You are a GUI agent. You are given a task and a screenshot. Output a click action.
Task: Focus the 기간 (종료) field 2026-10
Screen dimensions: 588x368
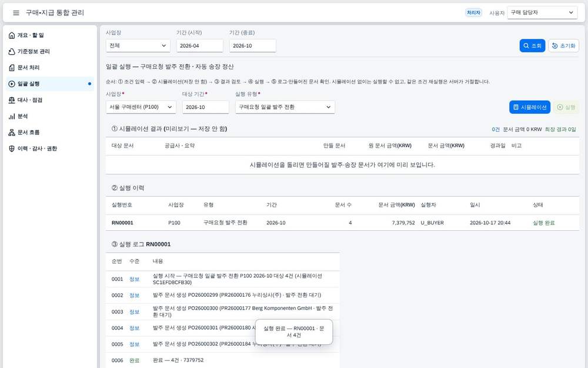(252, 46)
